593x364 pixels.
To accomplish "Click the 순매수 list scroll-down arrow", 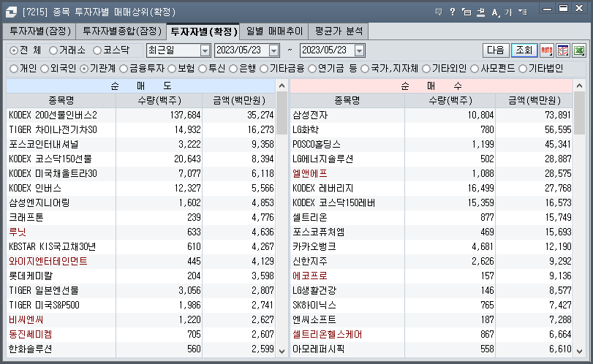I will [x=579, y=351].
